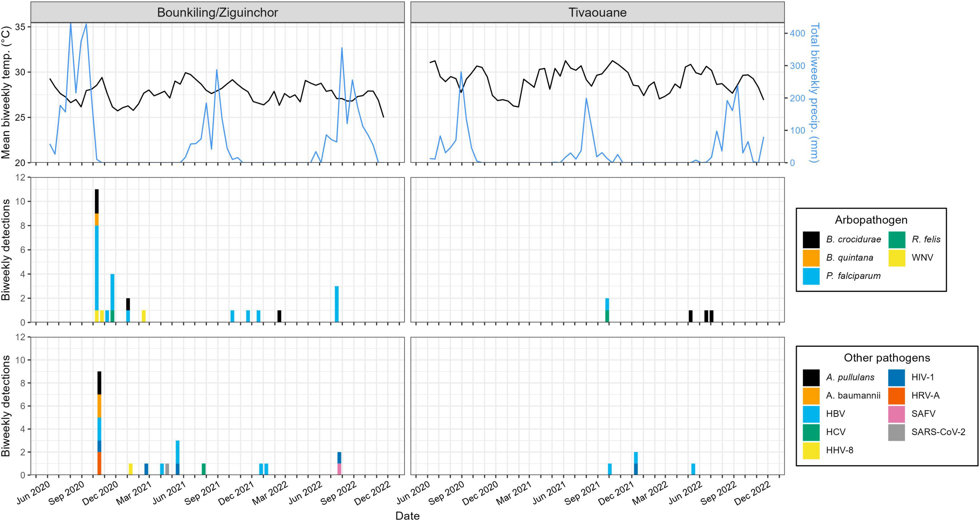Click the R. felis green legend swatch
This screenshot has height=521, width=980.
[x=897, y=239]
